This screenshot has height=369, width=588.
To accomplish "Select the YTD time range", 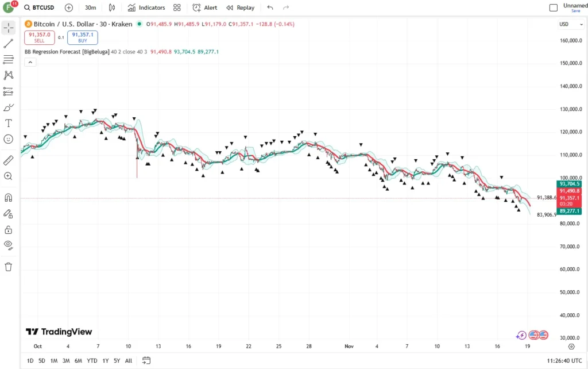I will click(92, 361).
